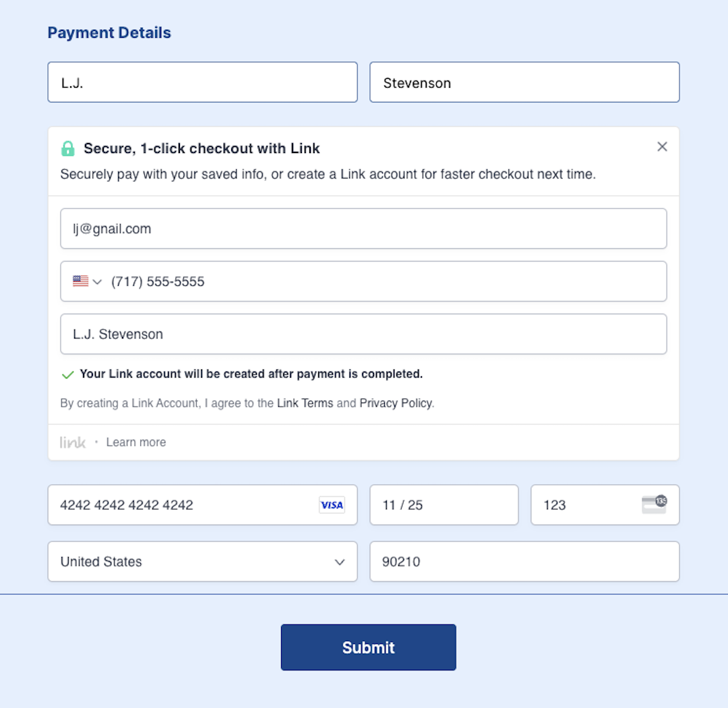728x708 pixels.
Task: Click the ZIP code field 90210
Action: tap(524, 562)
